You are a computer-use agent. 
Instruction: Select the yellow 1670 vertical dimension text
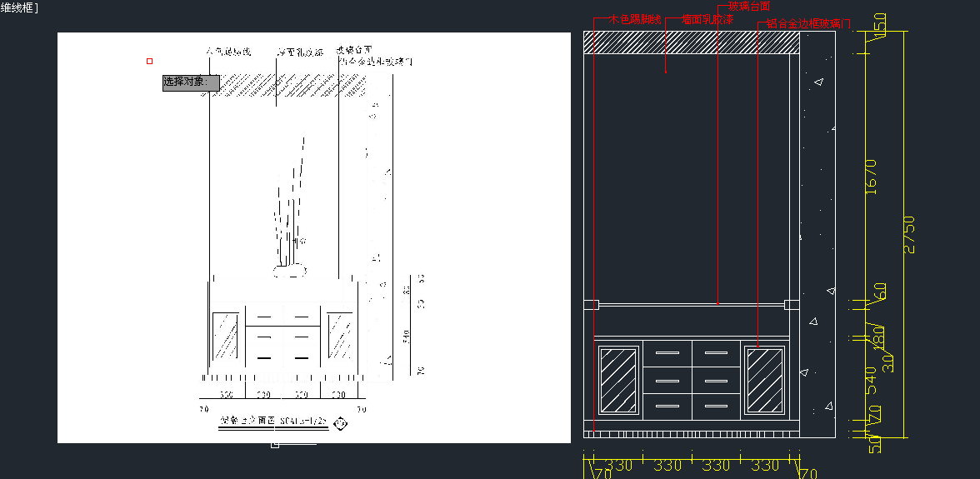pyautogui.click(x=871, y=177)
